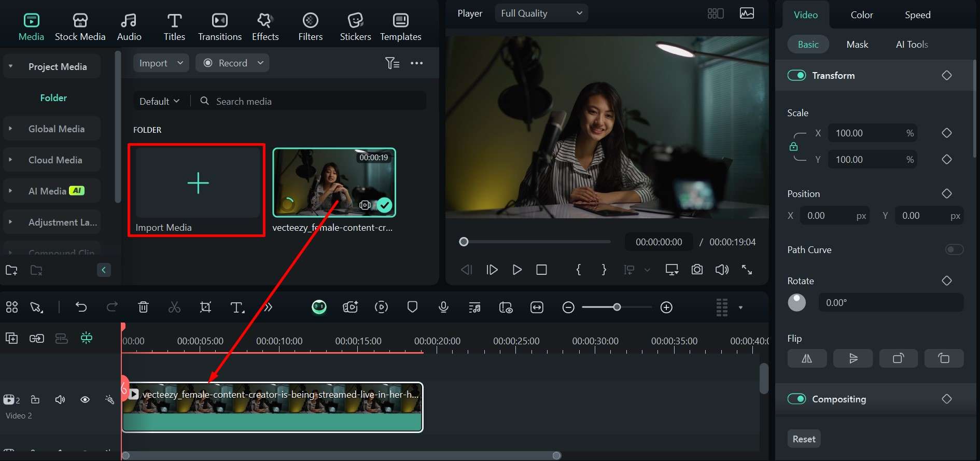Hide the Video 2 track with eye icon
The image size is (980, 461).
tap(85, 400)
